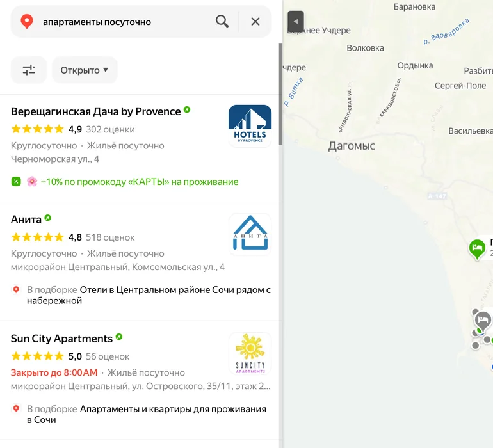Screen dimensions: 493x448
Task: Click pin icon beside Апартаменты и квартиры collection
Action: coord(16,408)
